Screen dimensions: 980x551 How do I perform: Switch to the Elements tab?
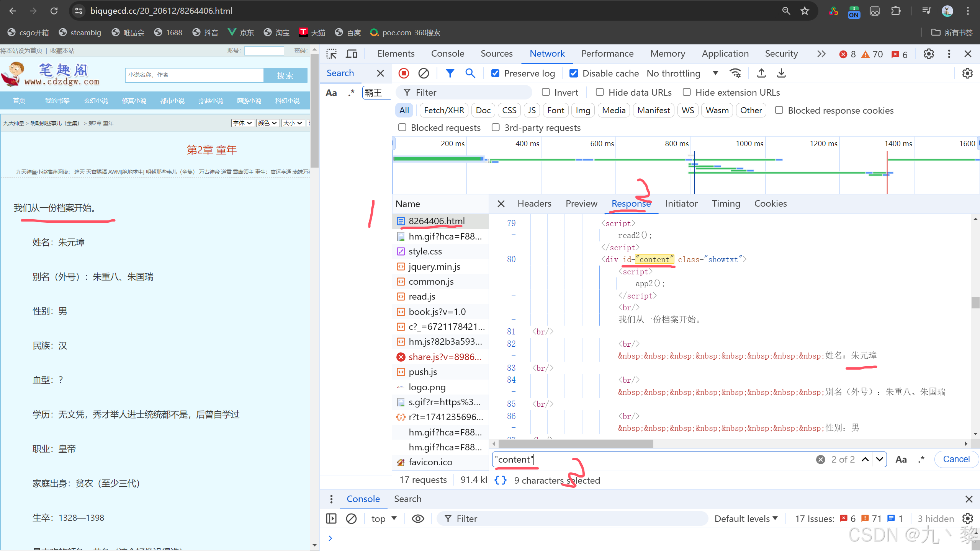click(x=396, y=54)
